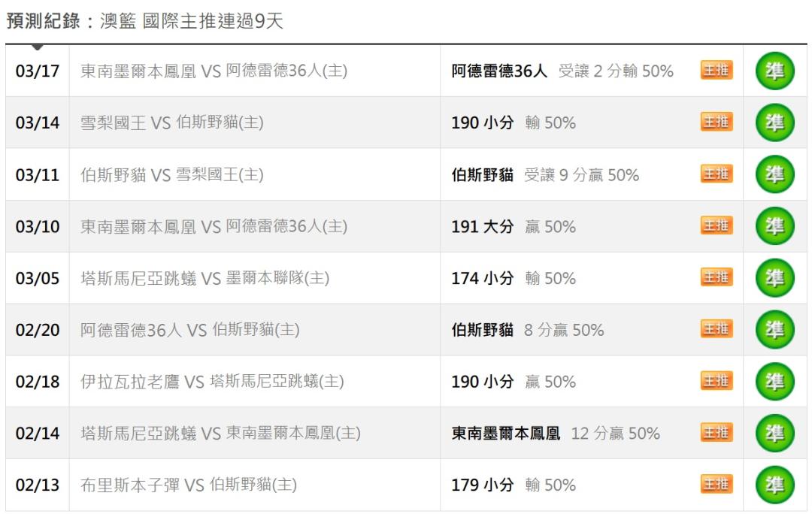Click the orange 主推 badge in 02/14 row
This screenshot has width=812, height=514.
click(717, 434)
